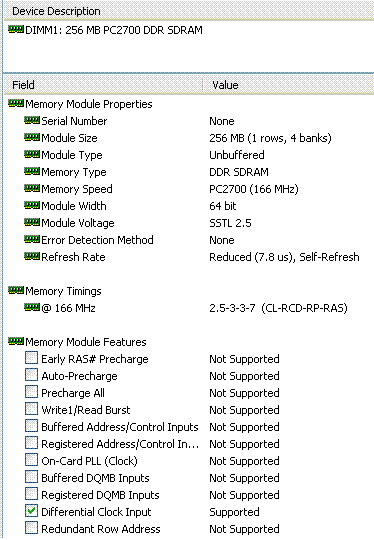
Task: Toggle the Buffered DQMB Inputs checkbox
Action: [x=31, y=477]
